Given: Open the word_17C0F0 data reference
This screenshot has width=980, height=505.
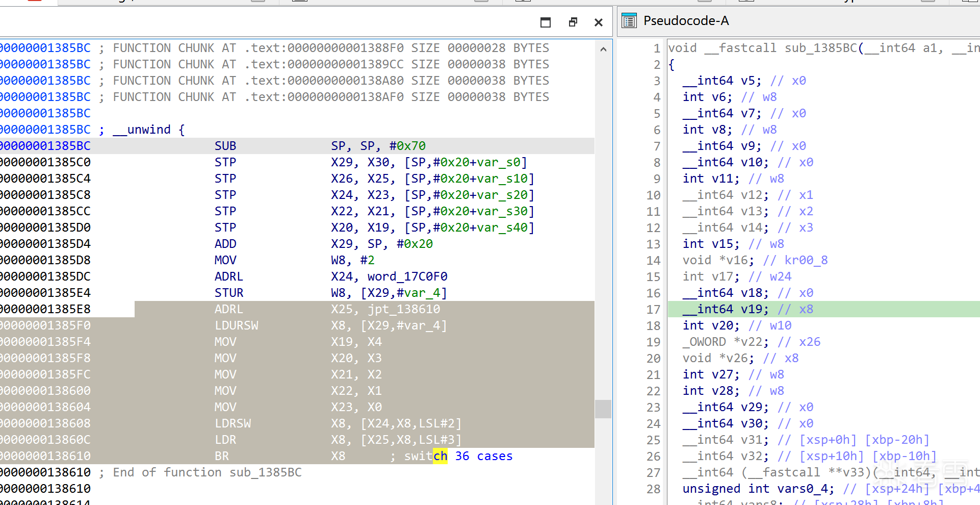Looking at the screenshot, I should (x=407, y=276).
